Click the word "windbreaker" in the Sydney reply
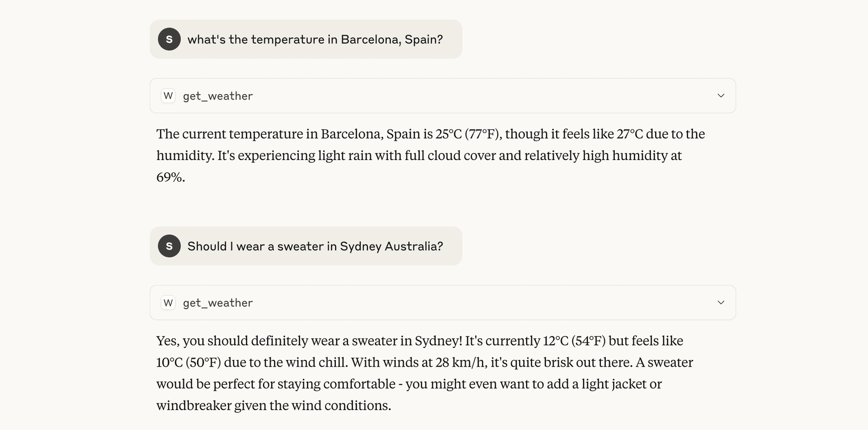868x430 pixels. tap(193, 406)
